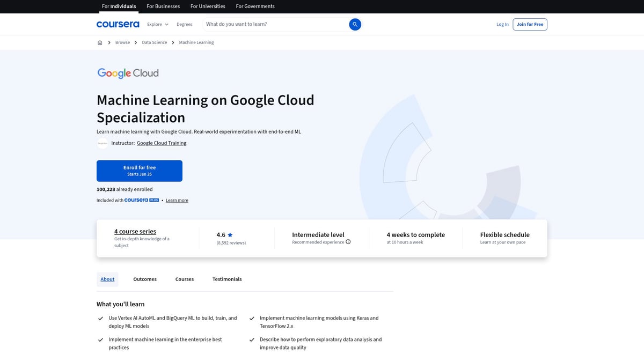Open the Degrees menu item
The height and width of the screenshot is (362, 644).
pyautogui.click(x=185, y=24)
